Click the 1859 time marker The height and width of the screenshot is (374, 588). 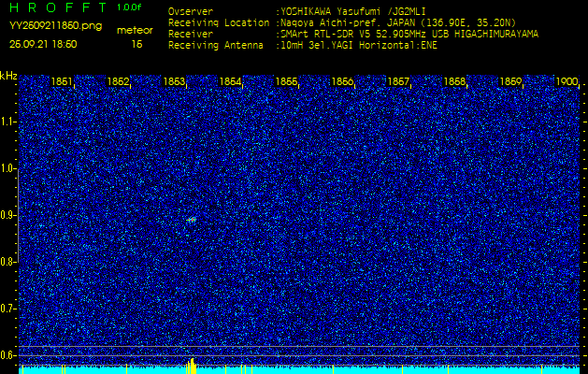510,81
